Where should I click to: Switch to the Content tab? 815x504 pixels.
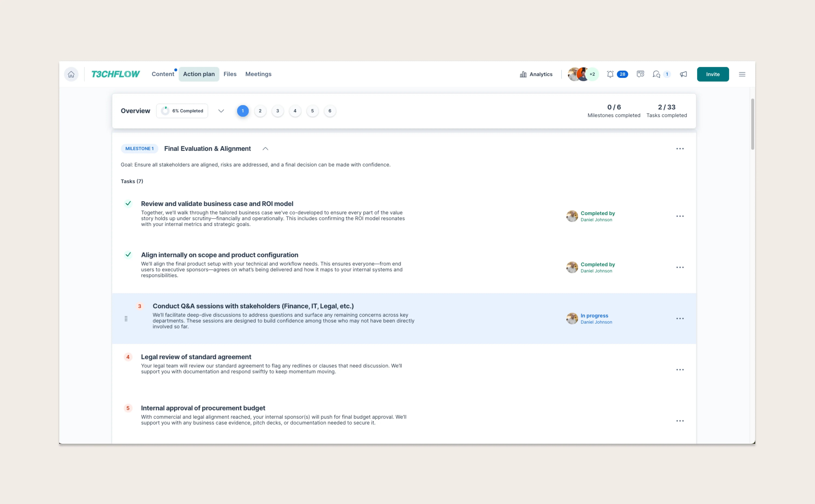tap(163, 74)
